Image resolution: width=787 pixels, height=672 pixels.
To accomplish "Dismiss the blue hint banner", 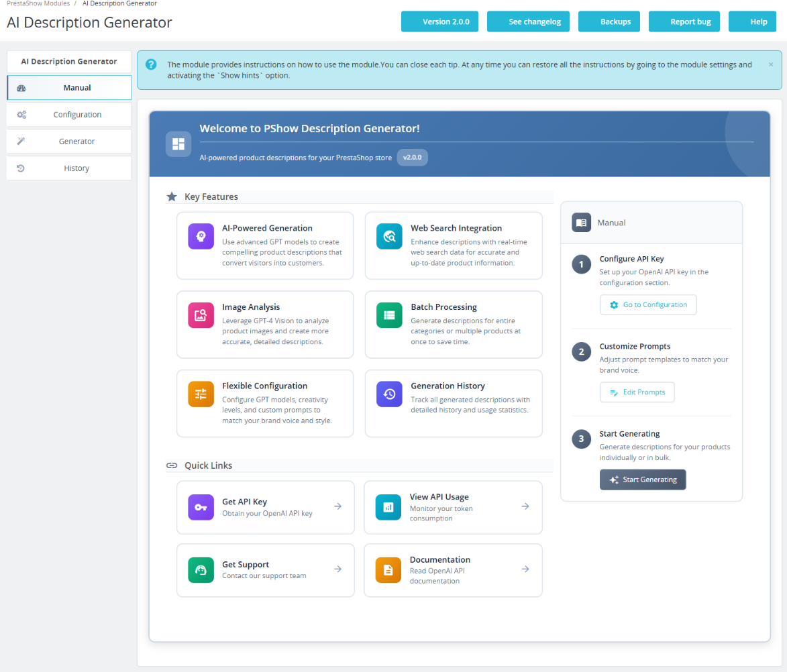I will 770,64.
